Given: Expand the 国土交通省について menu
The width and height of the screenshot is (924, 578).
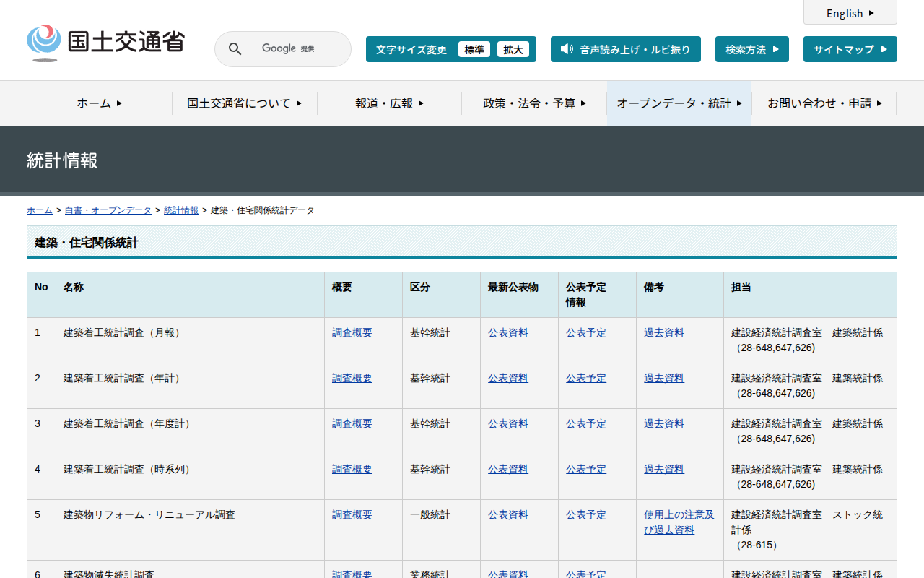Looking at the screenshot, I should tap(244, 103).
